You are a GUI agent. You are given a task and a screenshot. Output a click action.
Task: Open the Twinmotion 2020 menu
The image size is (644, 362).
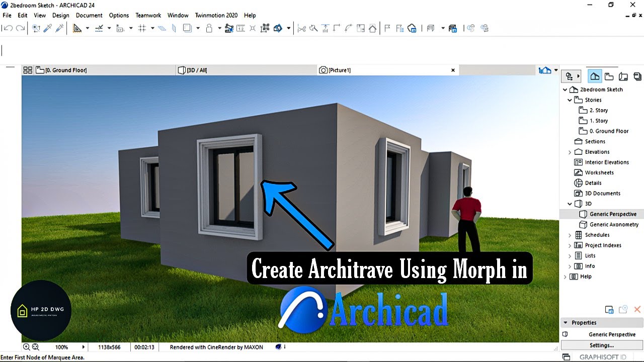pos(216,15)
